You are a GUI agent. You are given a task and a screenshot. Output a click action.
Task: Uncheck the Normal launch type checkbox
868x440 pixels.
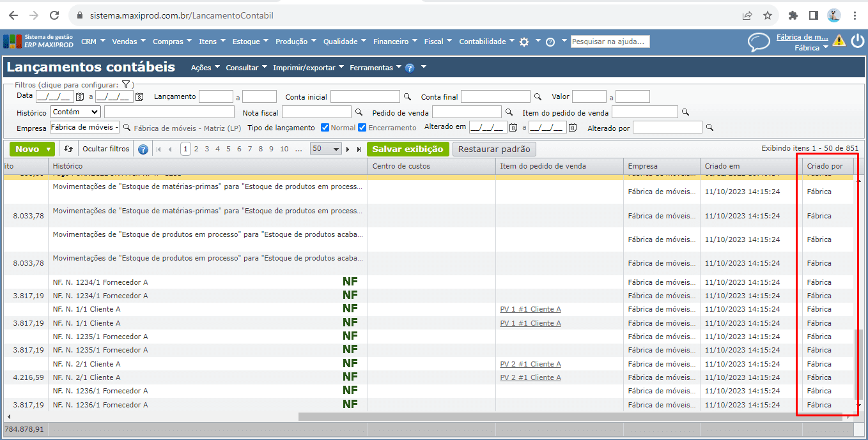coord(325,128)
